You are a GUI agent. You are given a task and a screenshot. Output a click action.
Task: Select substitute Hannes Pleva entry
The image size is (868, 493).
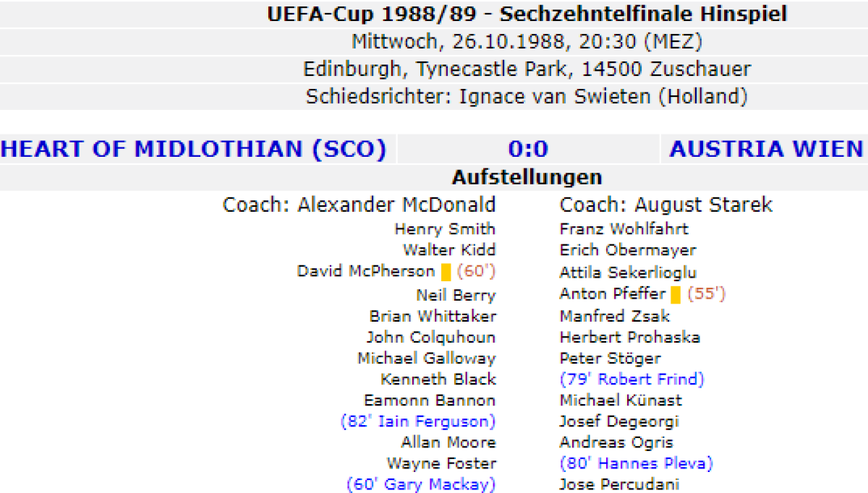636,463
